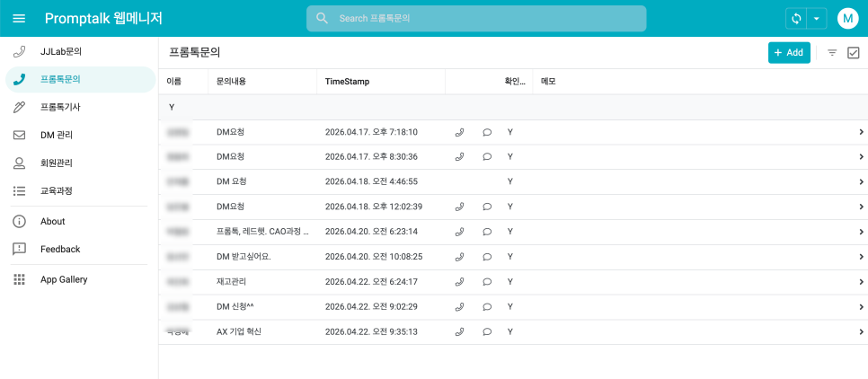Message icon on 재고관리 row
Viewport: 868px width, 379px height.
click(x=487, y=282)
